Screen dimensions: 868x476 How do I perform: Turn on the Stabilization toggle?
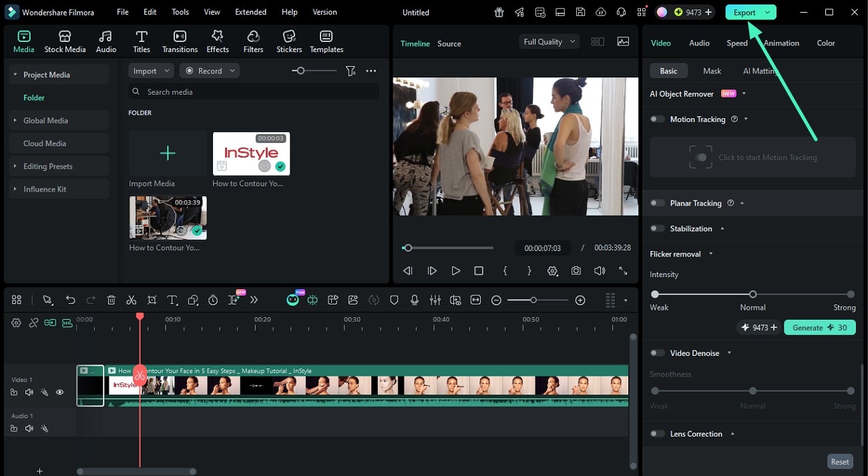[656, 228]
